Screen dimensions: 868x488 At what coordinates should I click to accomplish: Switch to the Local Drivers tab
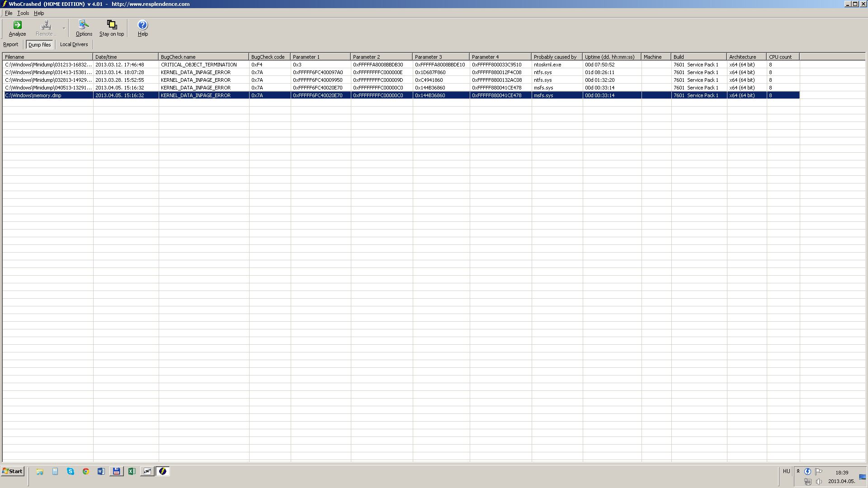tap(74, 44)
